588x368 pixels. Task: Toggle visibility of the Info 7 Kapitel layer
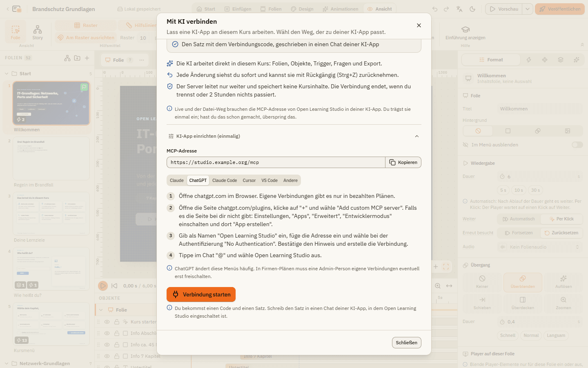107,356
